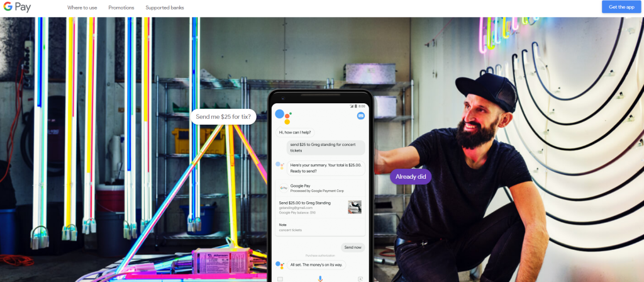Click the gstanding@gmail.com address
Viewport: 644px width, 282px height.
tap(296, 208)
